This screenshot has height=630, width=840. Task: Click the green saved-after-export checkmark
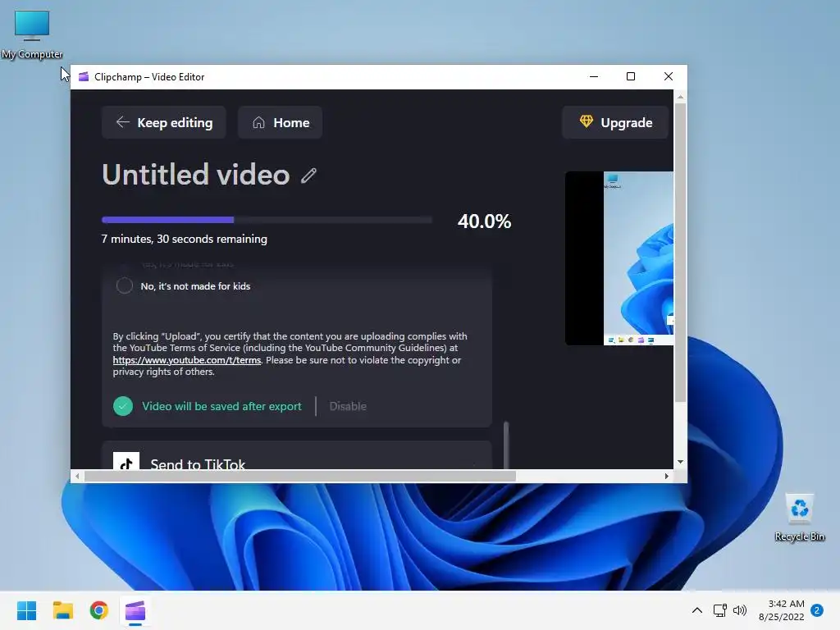[x=123, y=406]
